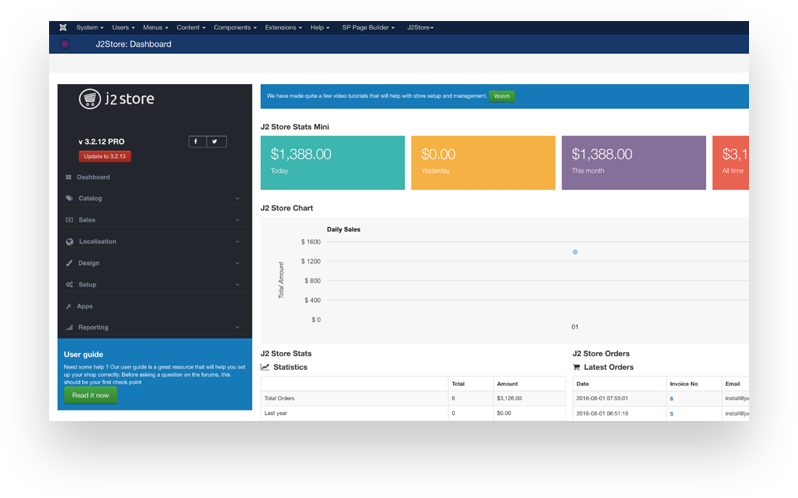Open the SP Page Builder menu

click(x=368, y=28)
